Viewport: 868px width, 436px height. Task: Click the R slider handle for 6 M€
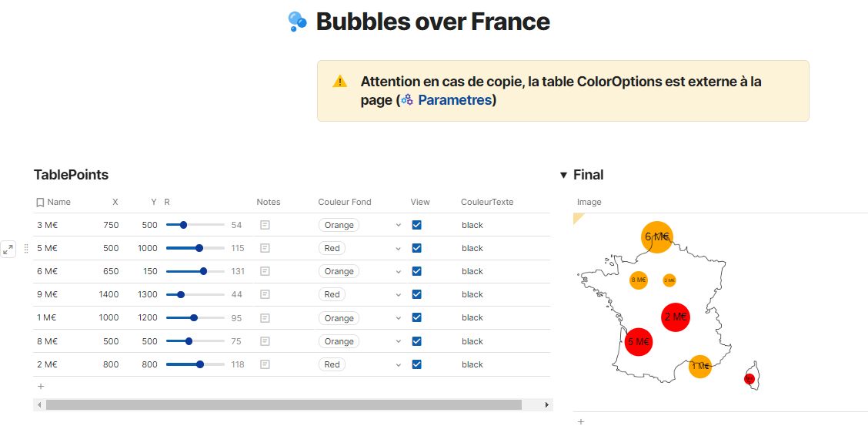203,271
